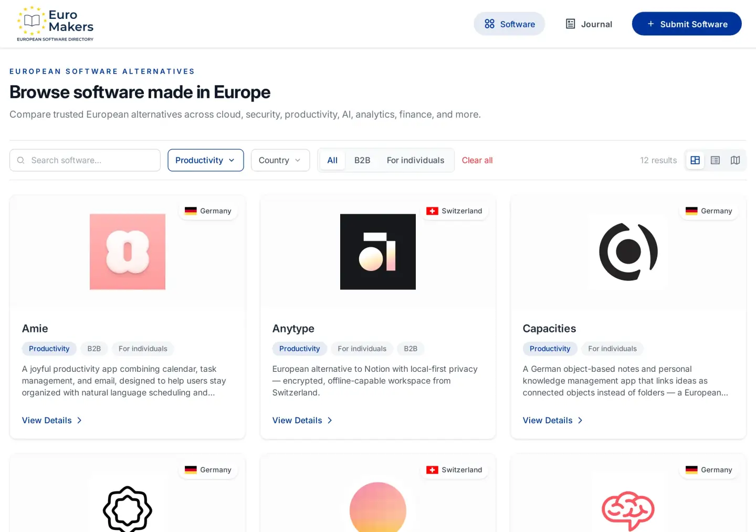Select the All audience filter
Viewport: 756px width, 532px height.
(x=332, y=160)
